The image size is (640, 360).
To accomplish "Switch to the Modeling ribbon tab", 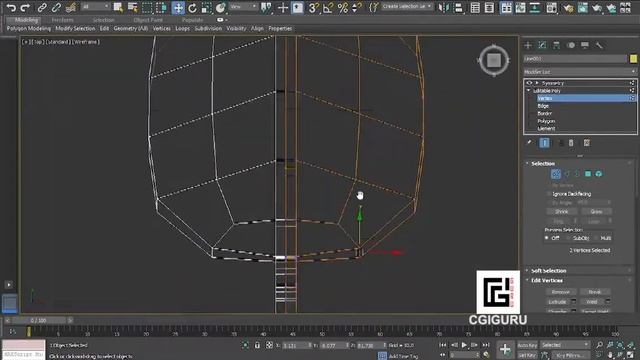I will point(26,20).
